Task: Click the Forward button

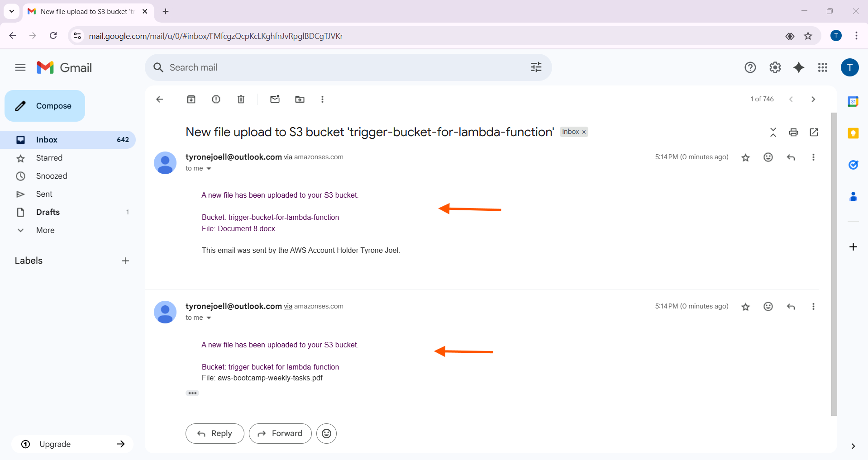Action: [x=280, y=433]
